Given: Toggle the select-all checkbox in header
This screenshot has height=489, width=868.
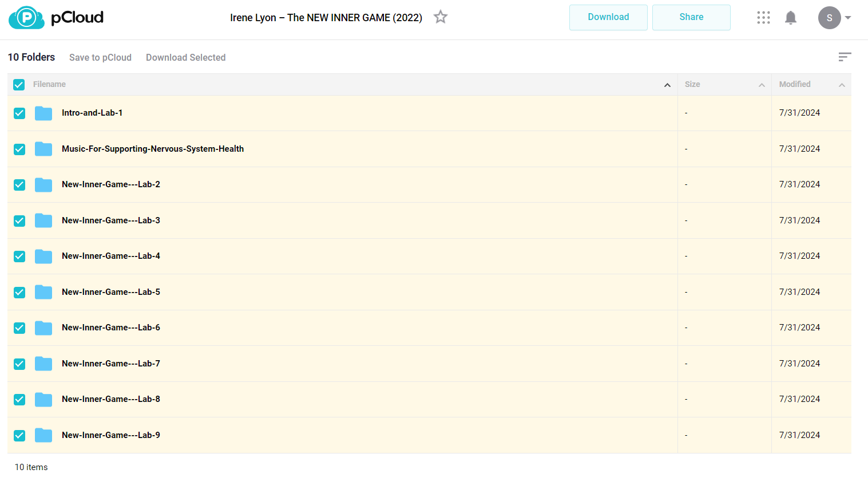Looking at the screenshot, I should tap(19, 85).
